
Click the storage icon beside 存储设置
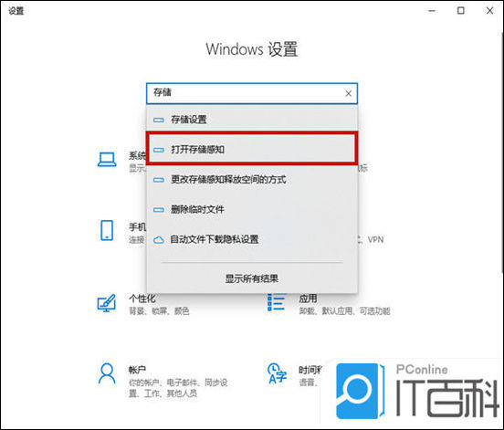pyautogui.click(x=159, y=120)
